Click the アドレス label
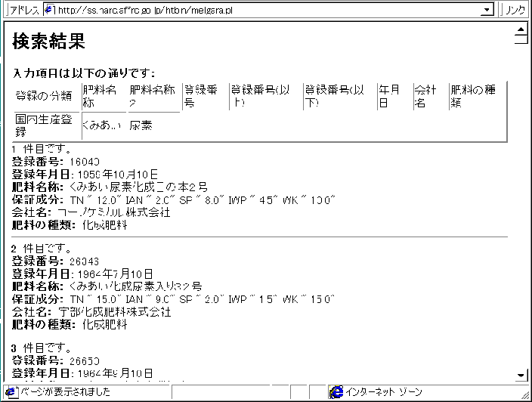 coord(24,10)
